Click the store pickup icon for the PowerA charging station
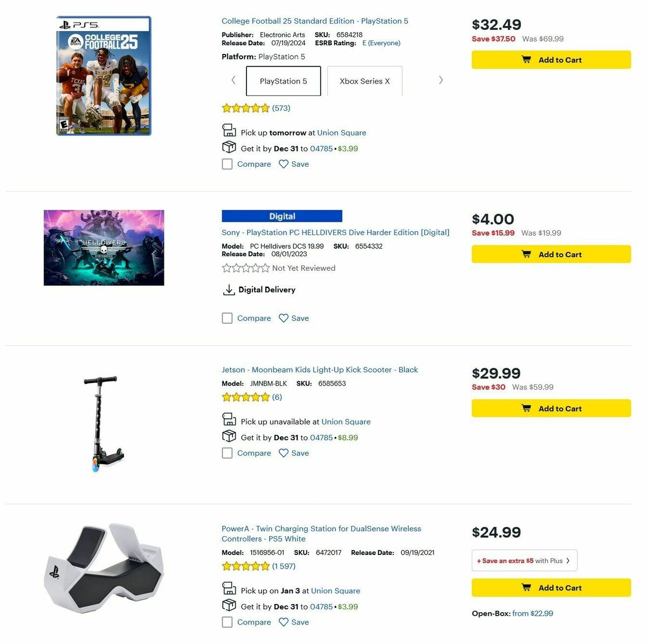The image size is (647, 644). pos(229,590)
